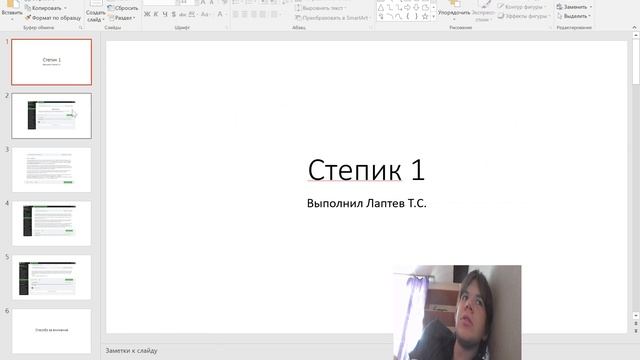Click the slide title Степик 1
Screen dimensions: 640x360
coord(367,170)
